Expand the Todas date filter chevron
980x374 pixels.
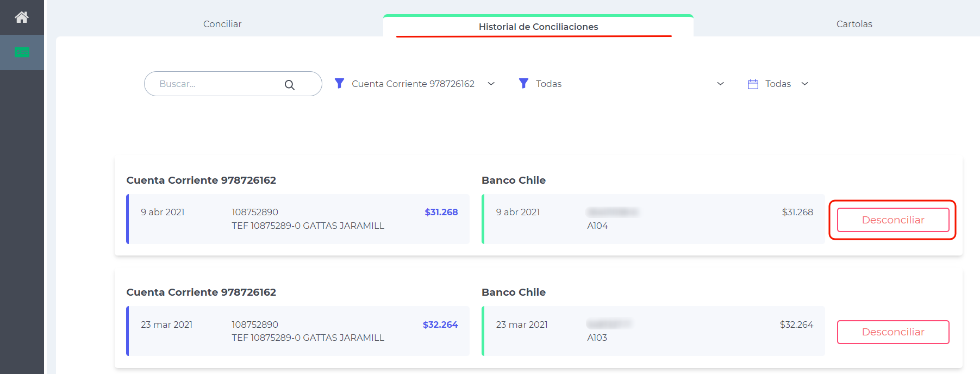805,84
